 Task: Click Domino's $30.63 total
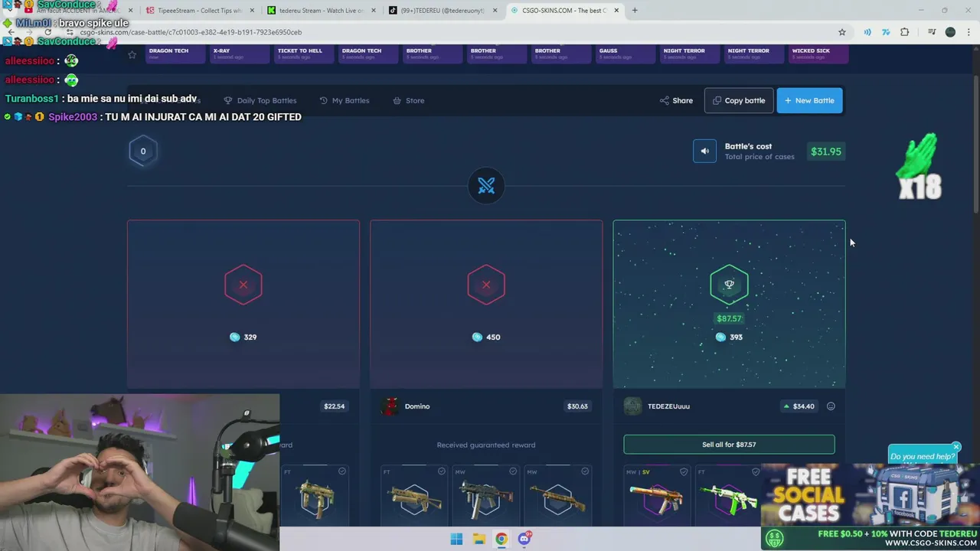point(577,406)
